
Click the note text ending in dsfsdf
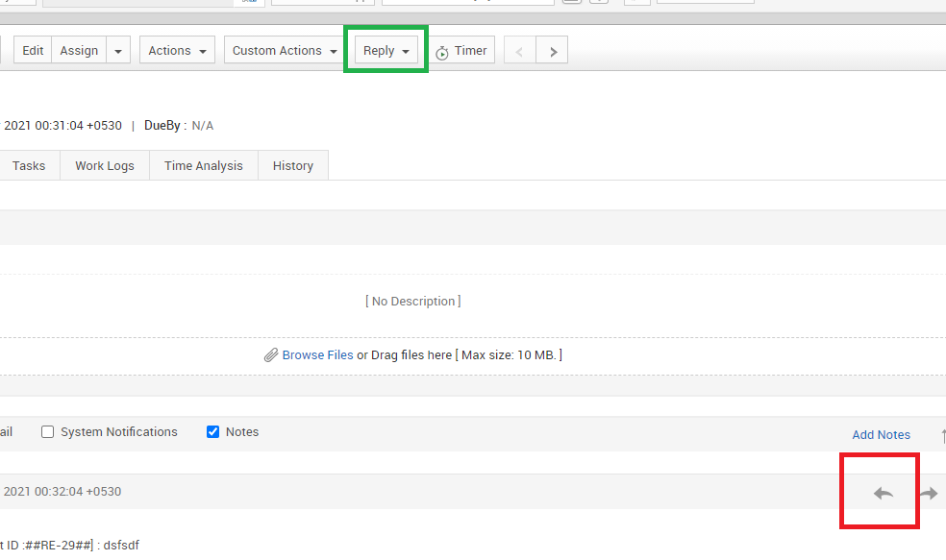click(x=69, y=545)
